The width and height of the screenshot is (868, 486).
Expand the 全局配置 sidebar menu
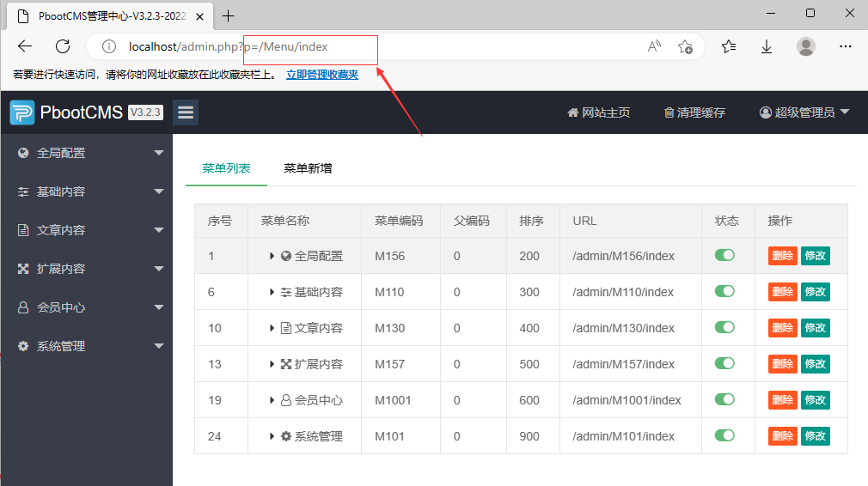[86, 153]
